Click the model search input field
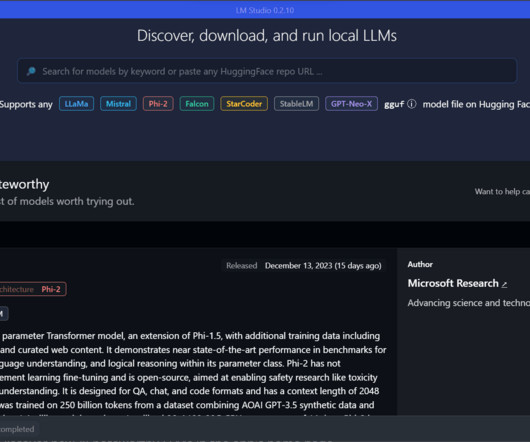 pos(267,71)
